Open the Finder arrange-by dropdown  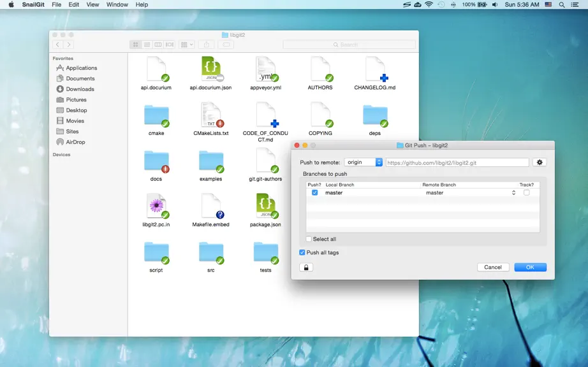[x=187, y=45]
